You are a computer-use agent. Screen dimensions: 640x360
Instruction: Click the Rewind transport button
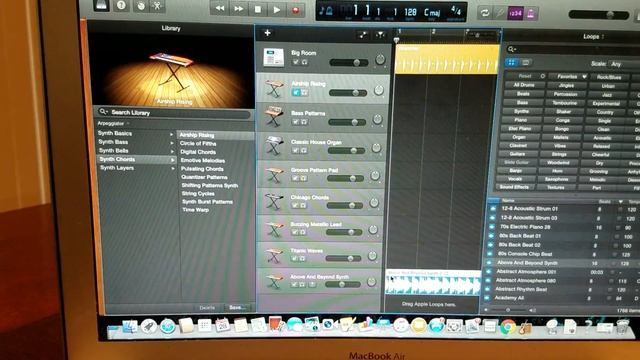click(220, 8)
